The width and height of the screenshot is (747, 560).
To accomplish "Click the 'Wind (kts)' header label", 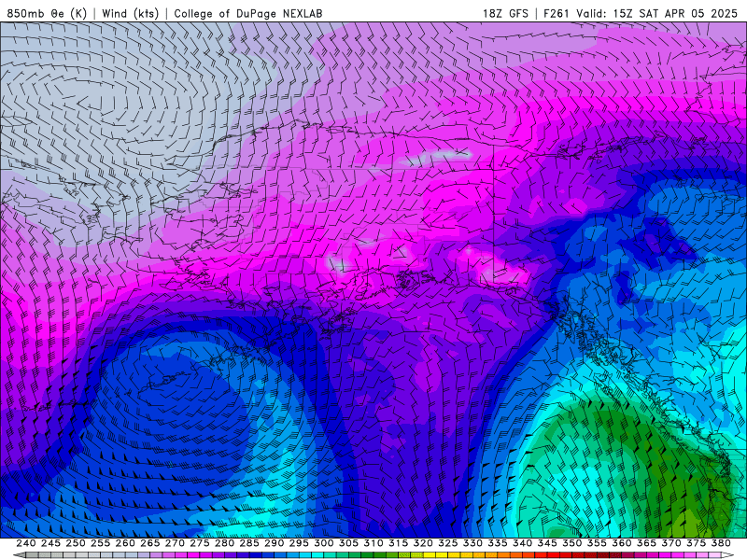I will pos(130,14).
